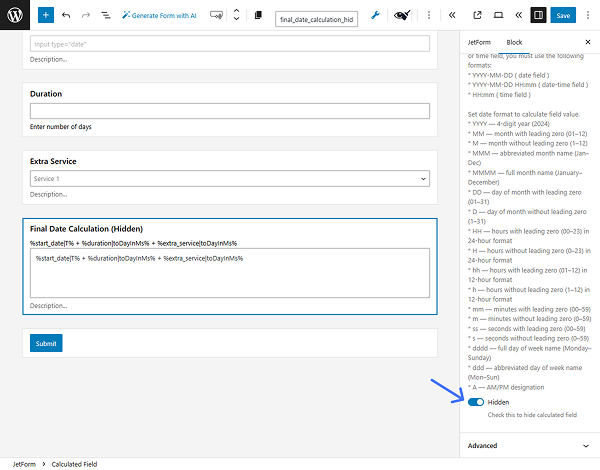
Task: Edit the final_date_calculation_hid field name box
Action: (316, 19)
